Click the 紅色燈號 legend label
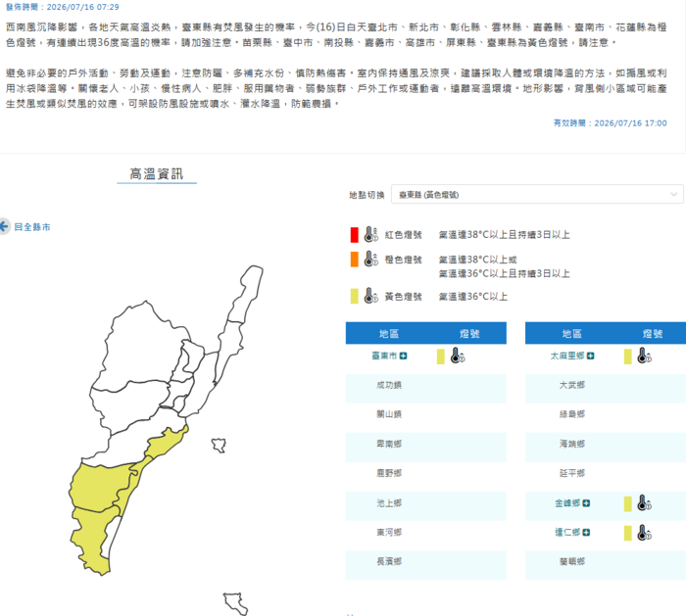This screenshot has height=616, width=686. 403,235
